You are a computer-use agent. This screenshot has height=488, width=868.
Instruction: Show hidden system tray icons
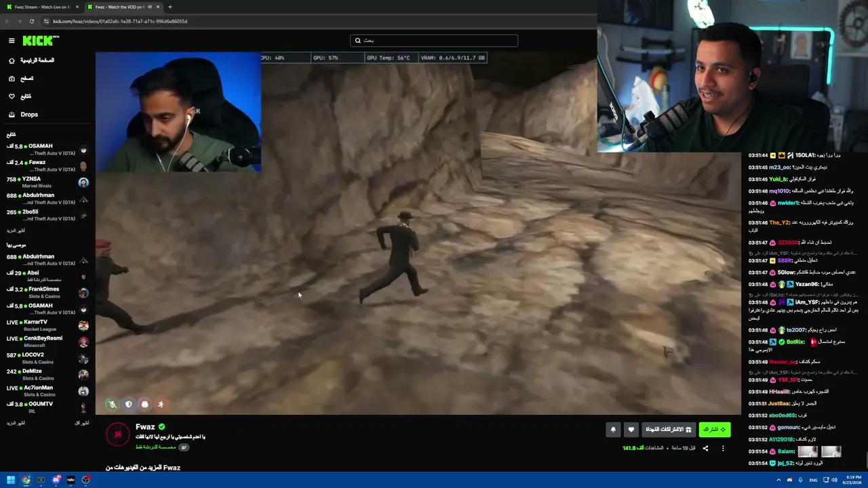pyautogui.click(x=778, y=480)
